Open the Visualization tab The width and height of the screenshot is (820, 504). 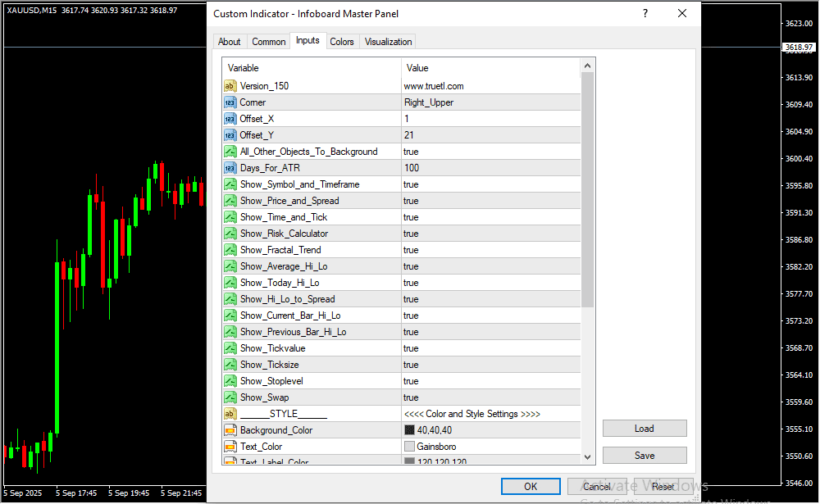pyautogui.click(x=389, y=42)
